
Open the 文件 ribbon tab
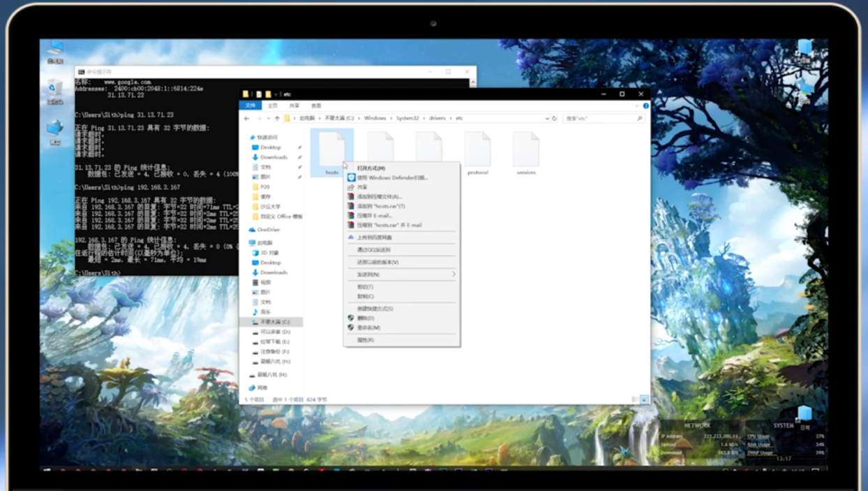point(251,105)
